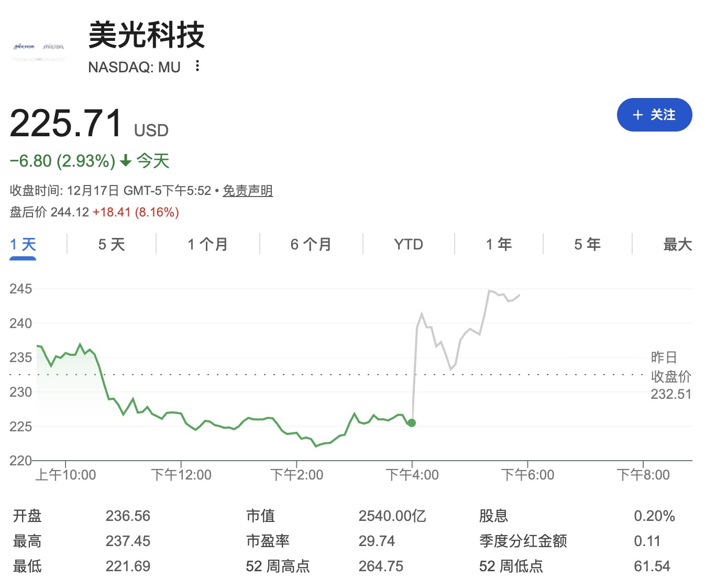Click the NASDAQ: MU ticker text
The width and height of the screenshot is (705, 588).
click(134, 67)
